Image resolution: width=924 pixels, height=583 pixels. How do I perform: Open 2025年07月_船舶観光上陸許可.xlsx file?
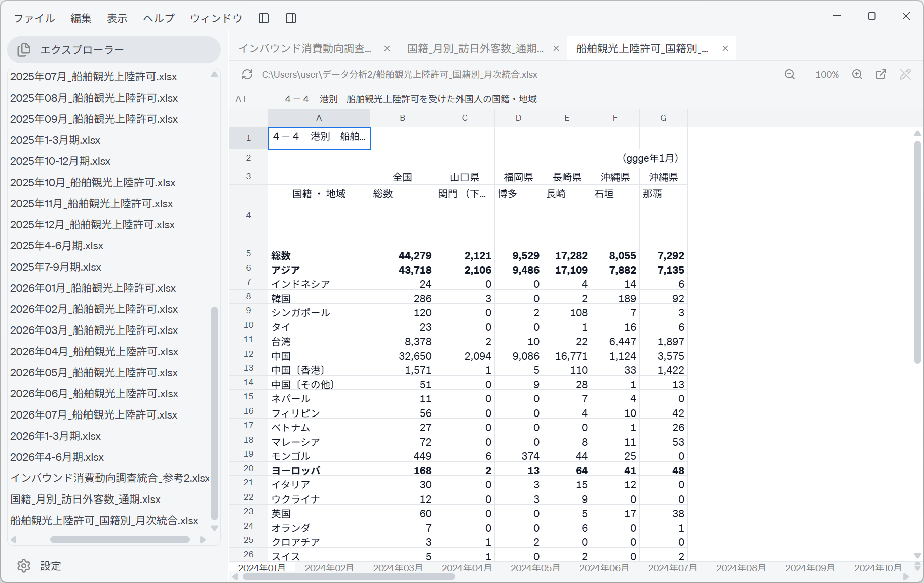(x=94, y=77)
